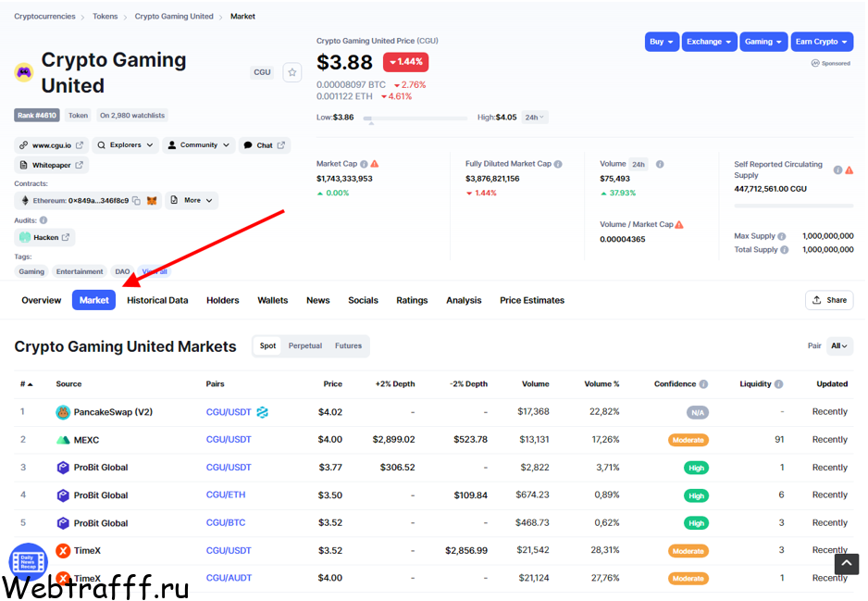Open the Whitepaper link
The width and height of the screenshot is (868, 601).
[x=51, y=165]
